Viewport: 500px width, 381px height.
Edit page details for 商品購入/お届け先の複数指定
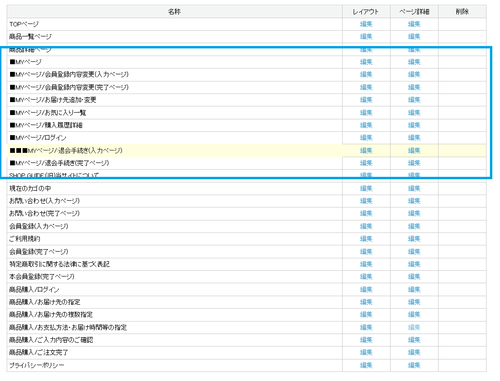coord(414,315)
